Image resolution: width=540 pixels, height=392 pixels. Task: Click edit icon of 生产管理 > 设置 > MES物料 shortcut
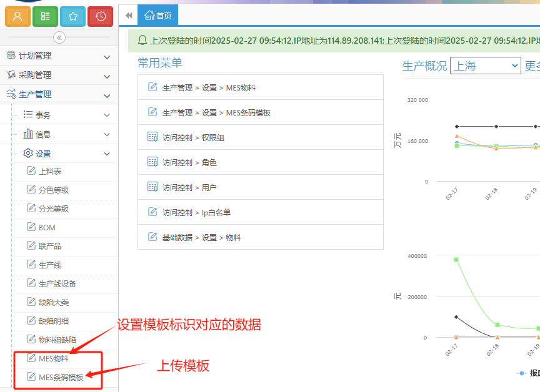coord(152,87)
